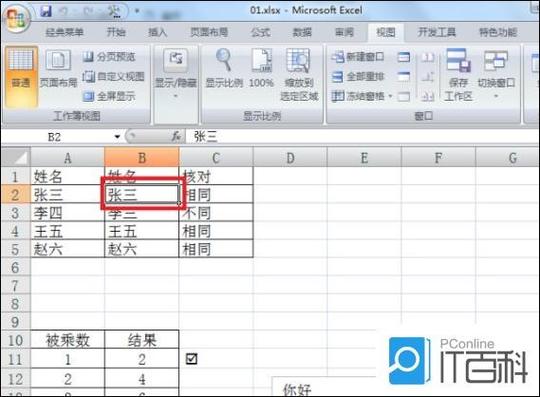Open the Zoom (显示比例) magnifier dialog
Viewport: 540px width, 397px height.
pyautogui.click(x=224, y=69)
